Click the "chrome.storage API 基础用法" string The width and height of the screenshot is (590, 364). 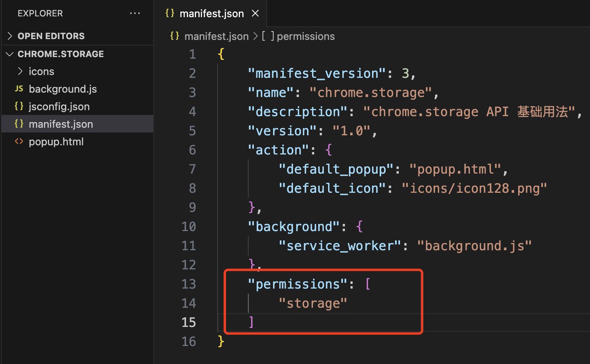click(x=469, y=112)
